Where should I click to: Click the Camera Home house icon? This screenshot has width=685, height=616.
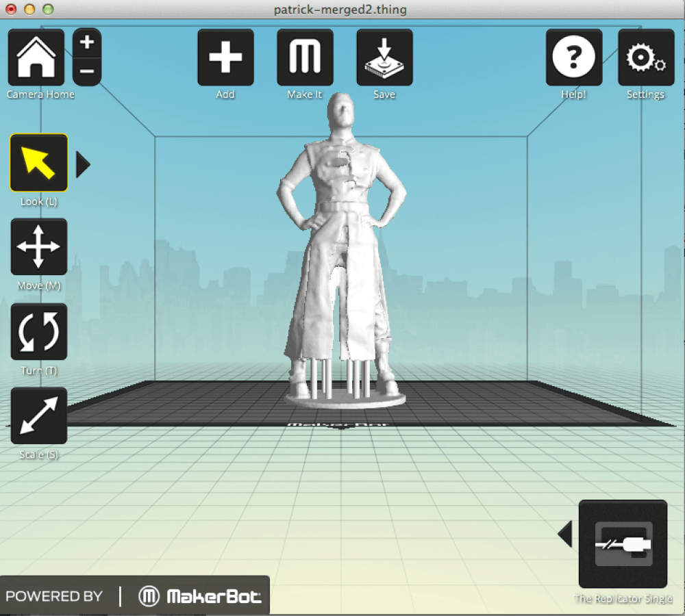coord(36,57)
